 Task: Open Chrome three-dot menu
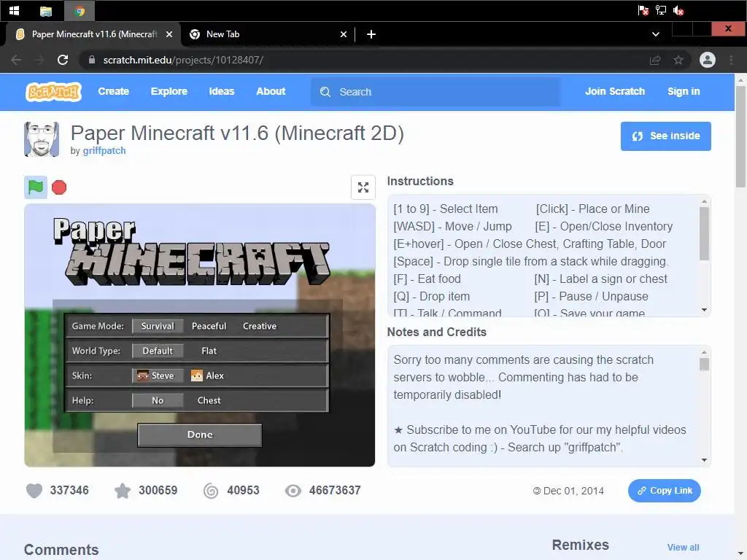point(731,60)
